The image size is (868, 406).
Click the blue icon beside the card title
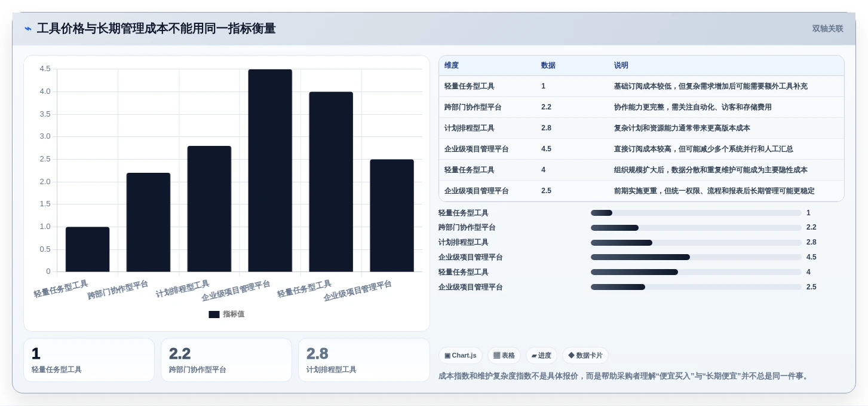[28, 29]
